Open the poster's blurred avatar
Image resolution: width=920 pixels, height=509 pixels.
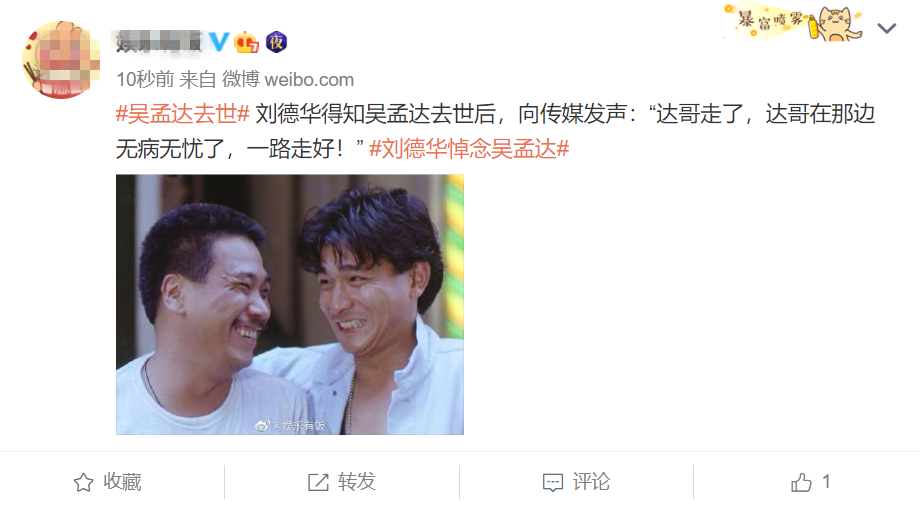click(x=61, y=60)
